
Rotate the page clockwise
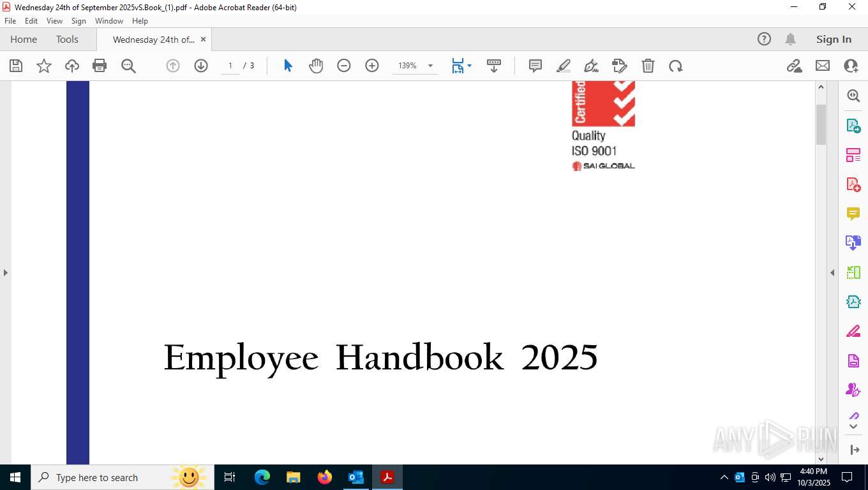[676, 66]
